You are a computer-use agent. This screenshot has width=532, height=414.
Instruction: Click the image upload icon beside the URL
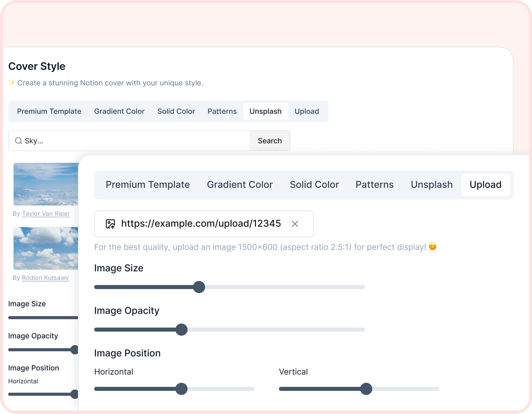tap(110, 223)
